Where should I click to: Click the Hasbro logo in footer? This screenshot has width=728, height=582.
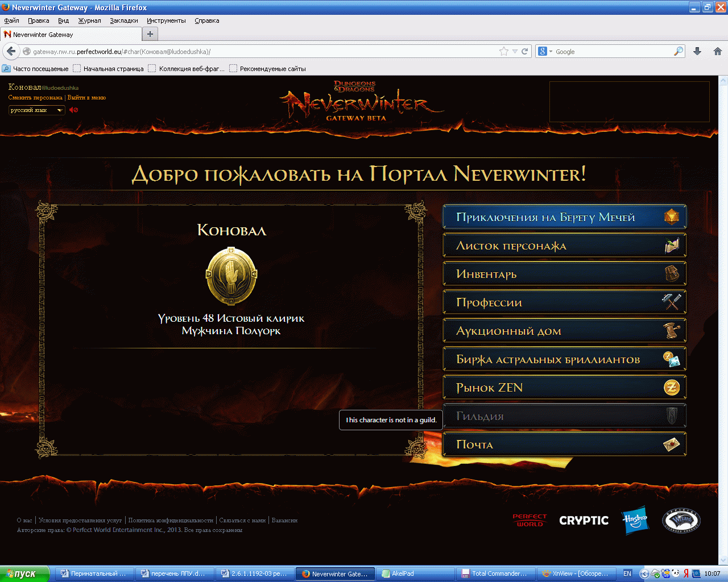(635, 520)
